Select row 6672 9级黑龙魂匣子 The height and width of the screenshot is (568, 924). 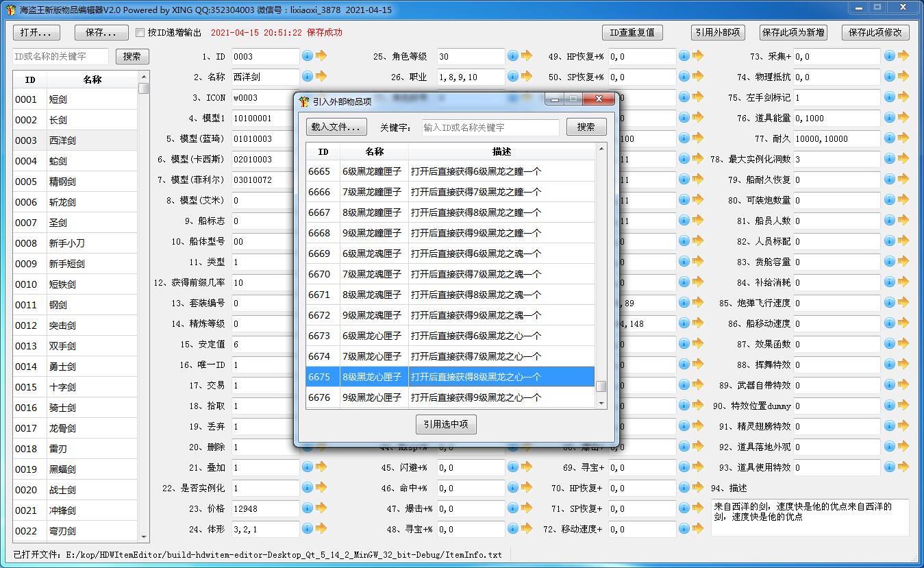click(x=450, y=315)
